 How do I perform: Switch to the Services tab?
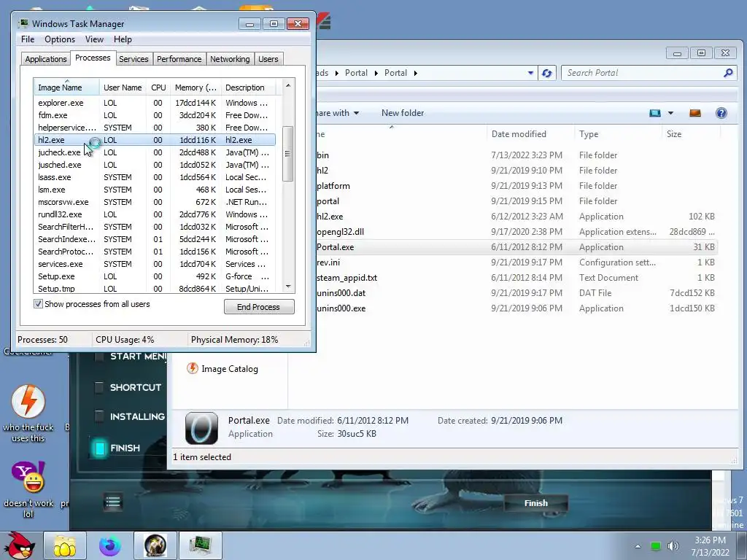[x=133, y=59]
